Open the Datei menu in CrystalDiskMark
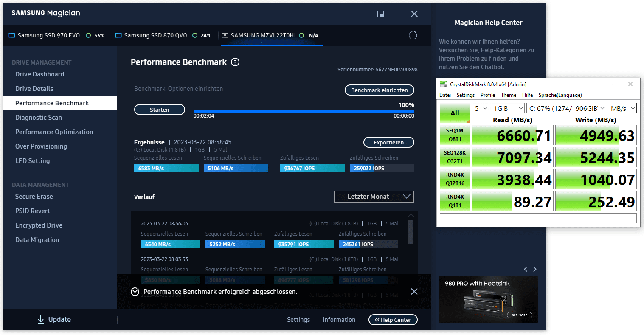 click(x=445, y=95)
